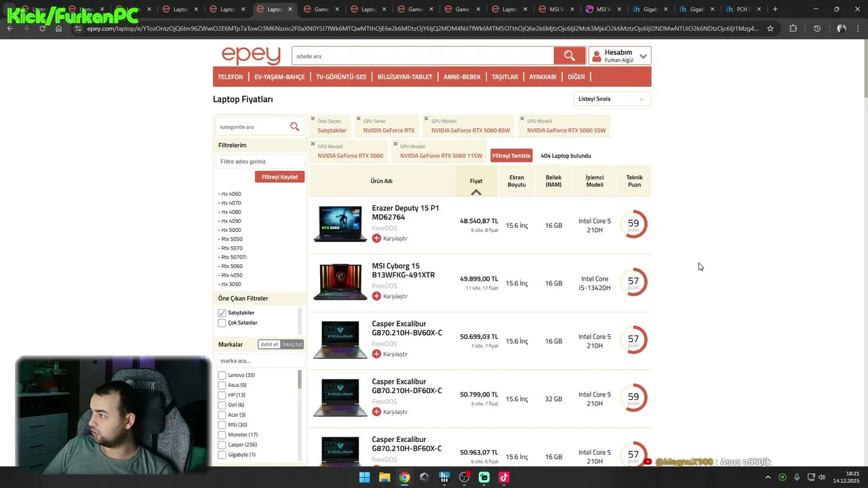This screenshot has width=868, height=488.
Task: Open the MSI Cyborg 15 B13WFKG-491XTR link
Action: [x=403, y=270]
